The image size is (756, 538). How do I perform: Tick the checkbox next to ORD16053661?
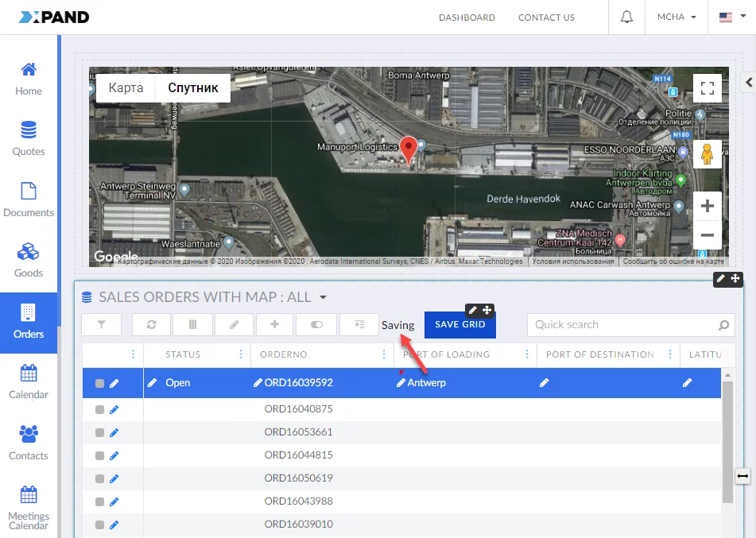(x=99, y=432)
